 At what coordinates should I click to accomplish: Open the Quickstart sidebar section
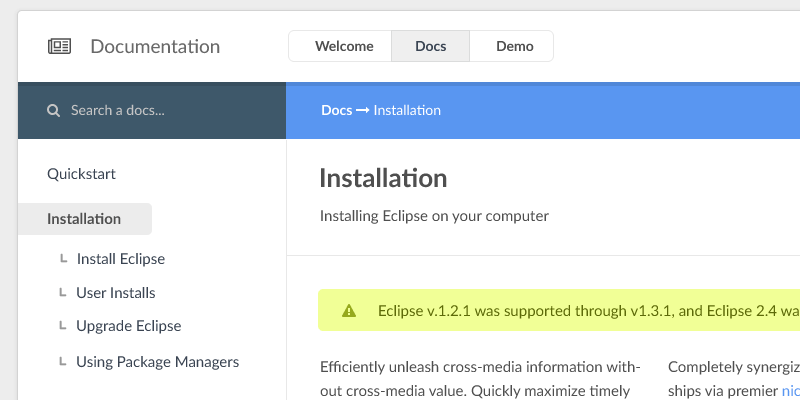pyautogui.click(x=82, y=174)
